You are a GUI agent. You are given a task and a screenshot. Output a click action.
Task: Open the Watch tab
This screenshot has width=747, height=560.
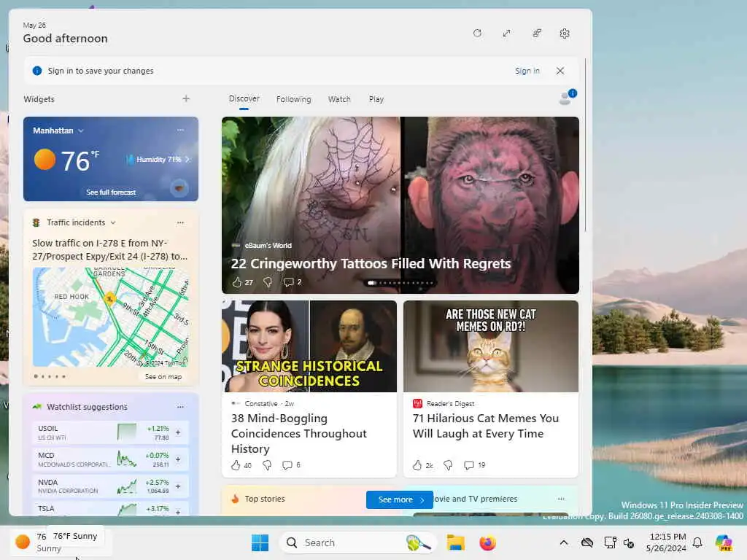coord(339,99)
